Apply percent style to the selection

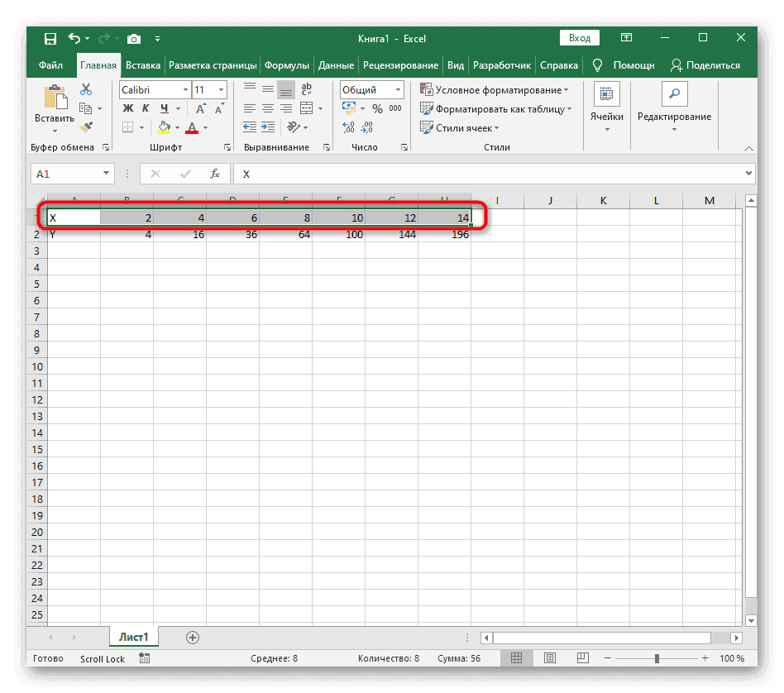(376, 108)
